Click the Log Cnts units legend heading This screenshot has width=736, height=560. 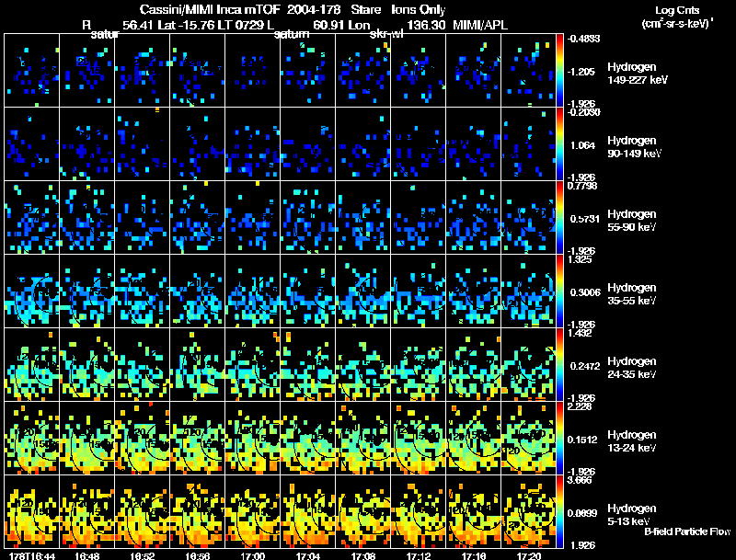677,17
